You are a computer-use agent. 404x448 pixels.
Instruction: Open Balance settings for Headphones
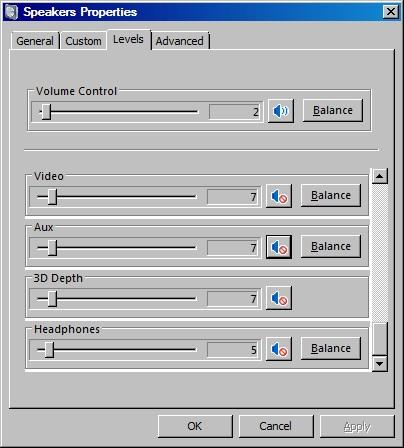click(331, 348)
